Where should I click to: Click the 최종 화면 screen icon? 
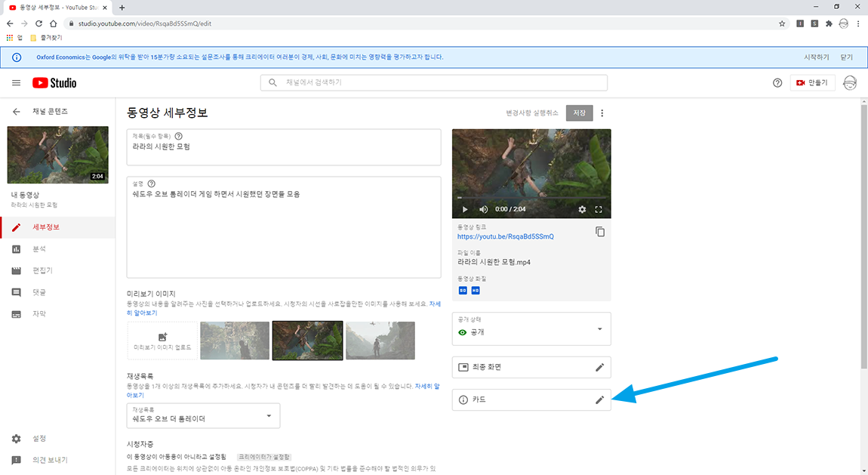click(x=463, y=367)
